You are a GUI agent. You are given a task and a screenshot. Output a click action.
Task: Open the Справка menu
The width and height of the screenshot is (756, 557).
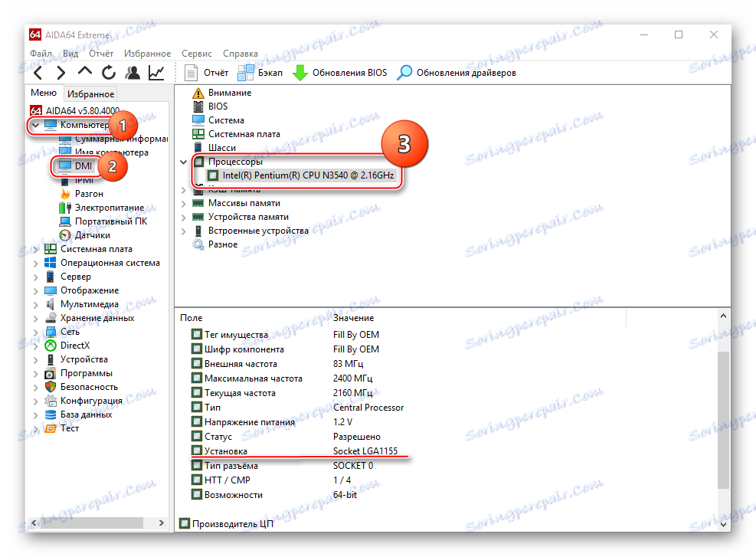(x=240, y=54)
